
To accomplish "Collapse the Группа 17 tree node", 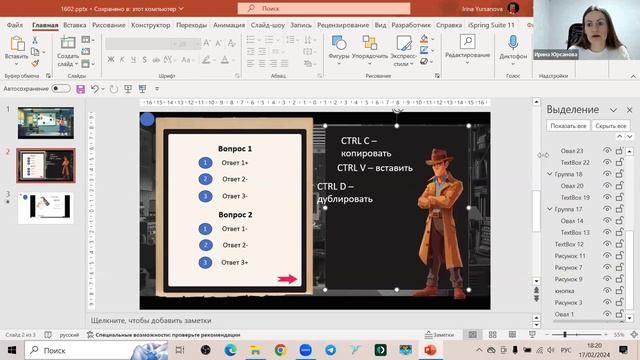I will click(549, 209).
